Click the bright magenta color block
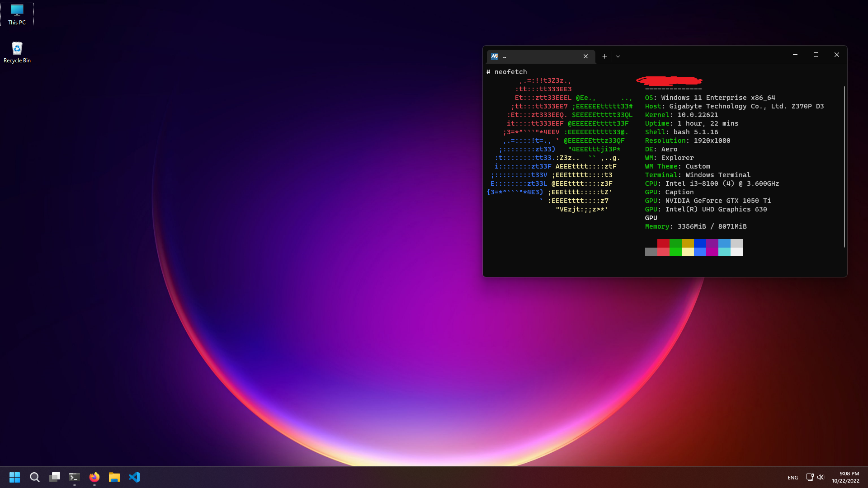 [712, 252]
